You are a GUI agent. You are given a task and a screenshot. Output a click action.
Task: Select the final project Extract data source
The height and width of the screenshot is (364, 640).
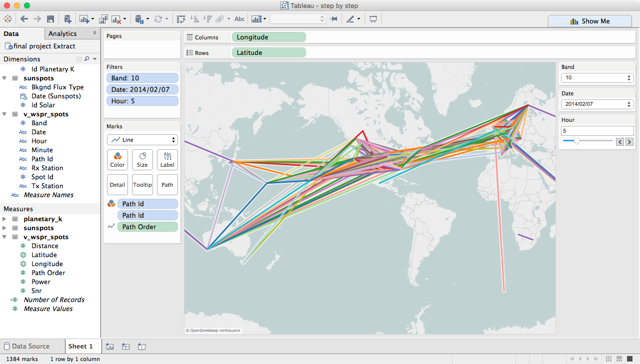coord(40,46)
